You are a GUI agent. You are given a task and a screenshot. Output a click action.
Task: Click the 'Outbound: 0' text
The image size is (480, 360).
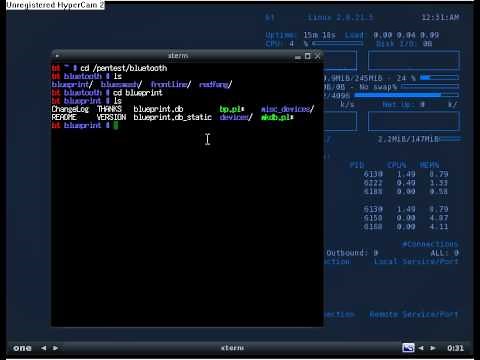pyautogui.click(x=352, y=253)
